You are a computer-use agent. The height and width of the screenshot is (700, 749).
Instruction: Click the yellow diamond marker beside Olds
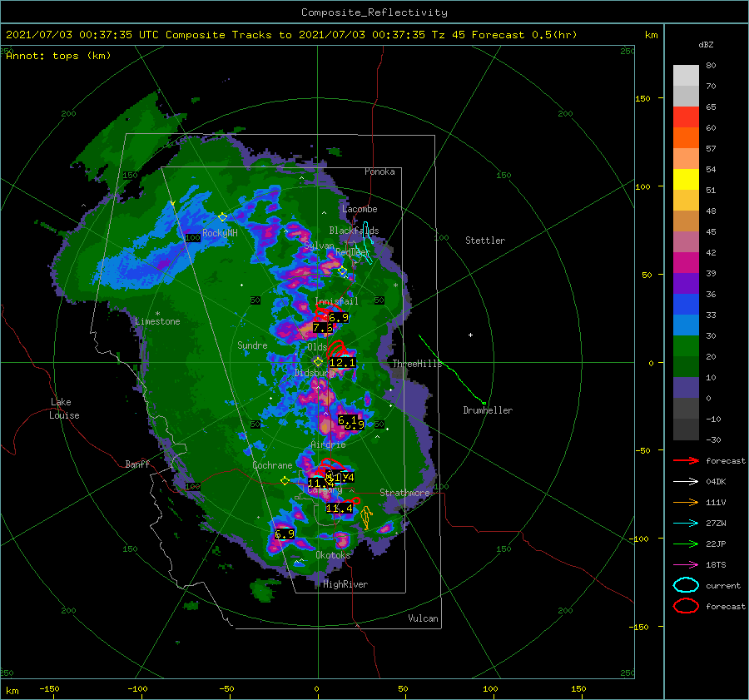(x=318, y=362)
